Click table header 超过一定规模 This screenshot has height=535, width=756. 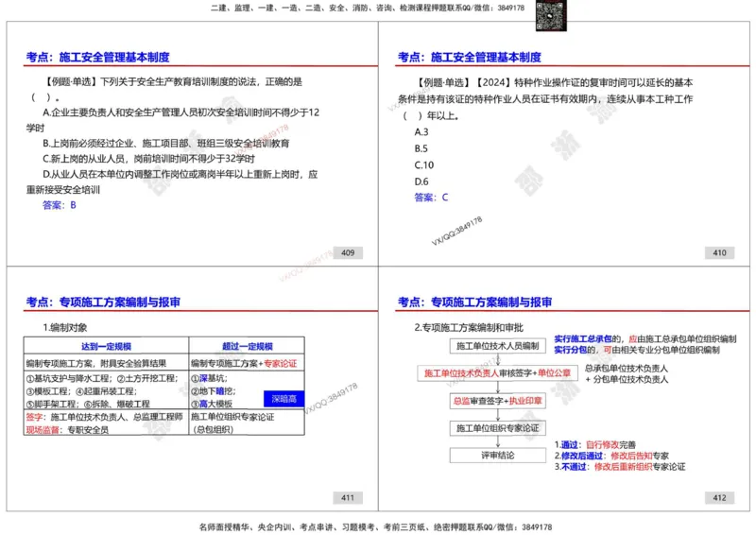click(247, 346)
